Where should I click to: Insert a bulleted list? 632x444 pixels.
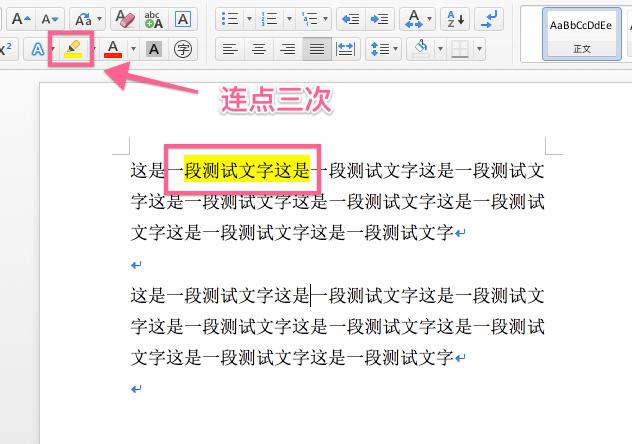[230, 19]
